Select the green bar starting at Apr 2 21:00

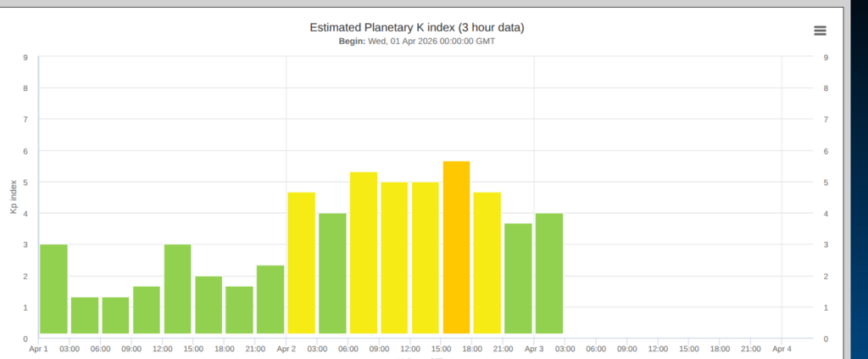(518, 278)
